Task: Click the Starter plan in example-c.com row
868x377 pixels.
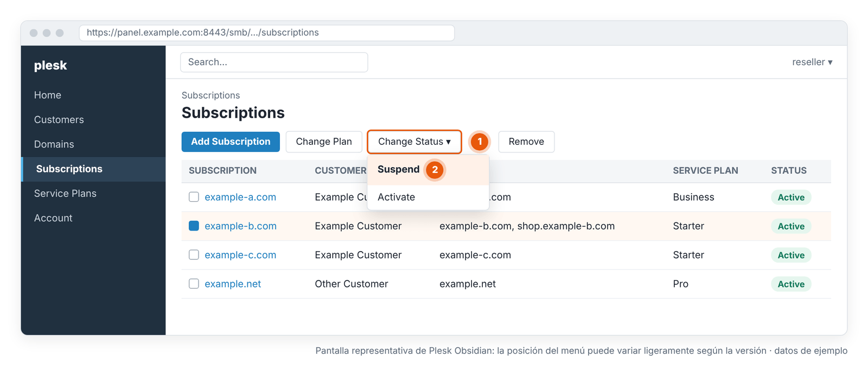Action: (688, 255)
